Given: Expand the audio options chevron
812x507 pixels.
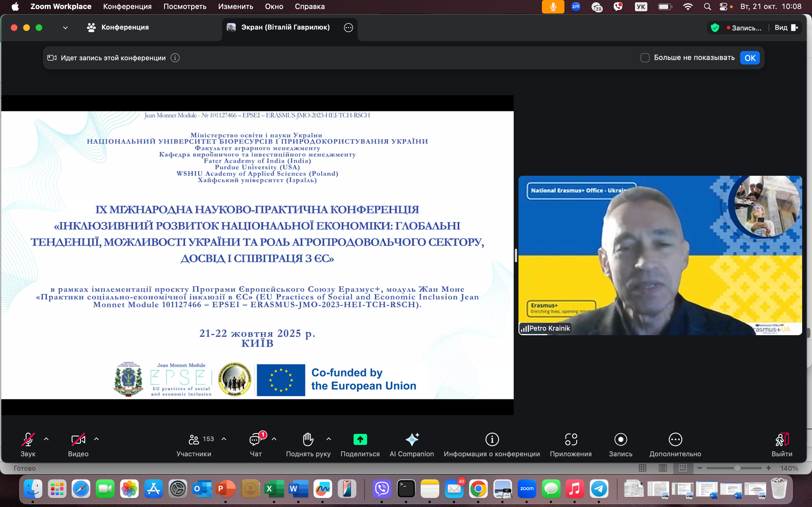Looking at the screenshot, I should (x=46, y=439).
